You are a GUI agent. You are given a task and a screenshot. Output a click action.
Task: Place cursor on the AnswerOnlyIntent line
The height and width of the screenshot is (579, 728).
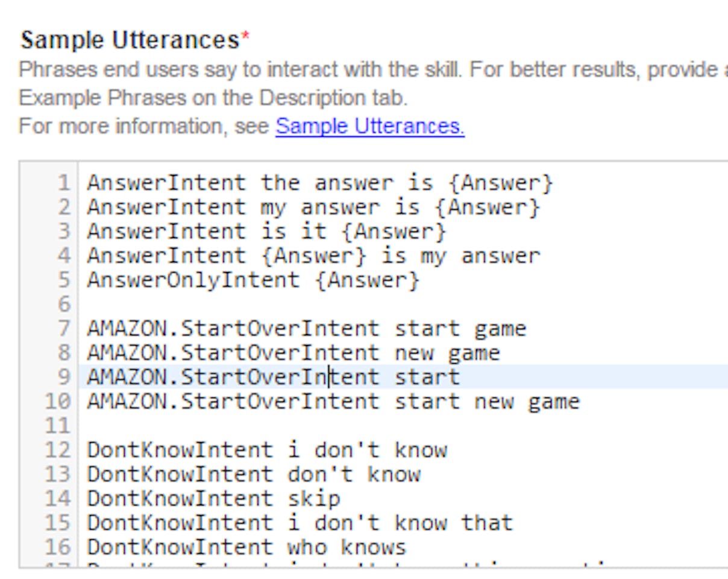[253, 280]
